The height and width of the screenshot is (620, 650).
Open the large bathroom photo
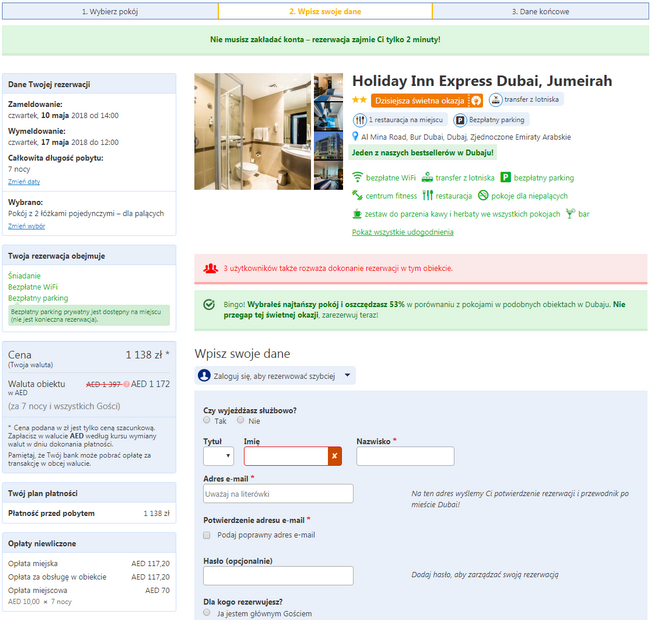(252, 131)
